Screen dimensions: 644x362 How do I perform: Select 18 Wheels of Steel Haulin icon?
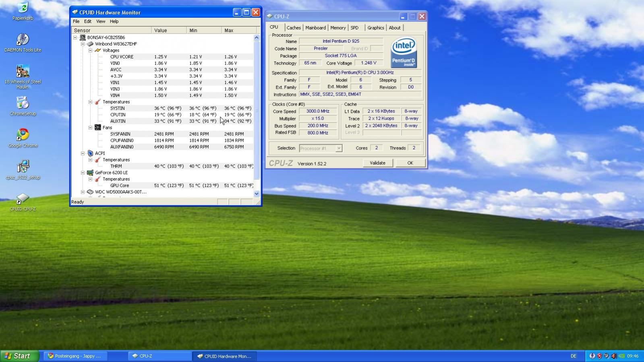(x=23, y=71)
